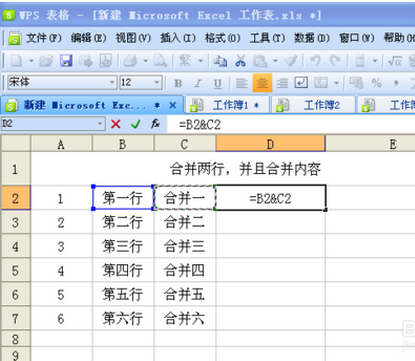Select row header 5
The height and width of the screenshot is (361, 415).
(x=15, y=270)
